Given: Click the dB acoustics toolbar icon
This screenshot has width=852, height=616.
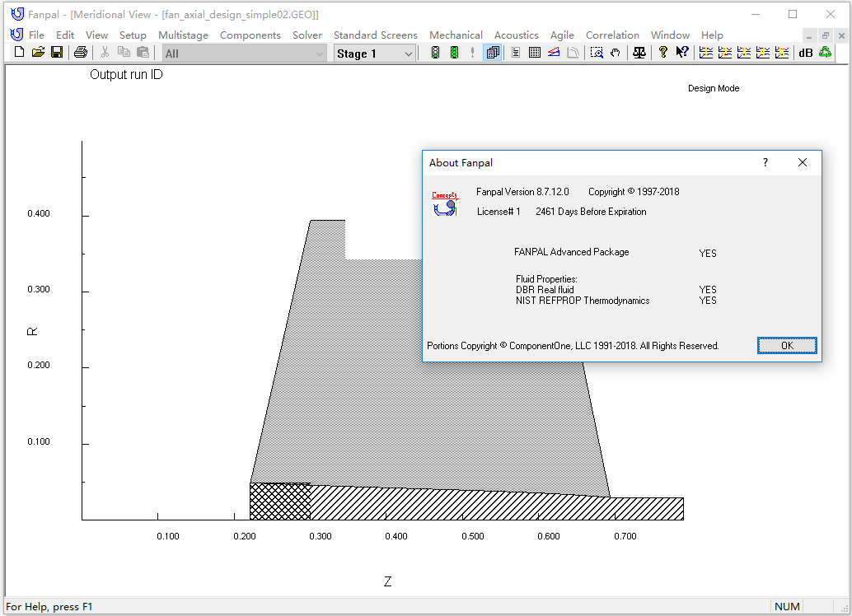Looking at the screenshot, I should tap(806, 53).
